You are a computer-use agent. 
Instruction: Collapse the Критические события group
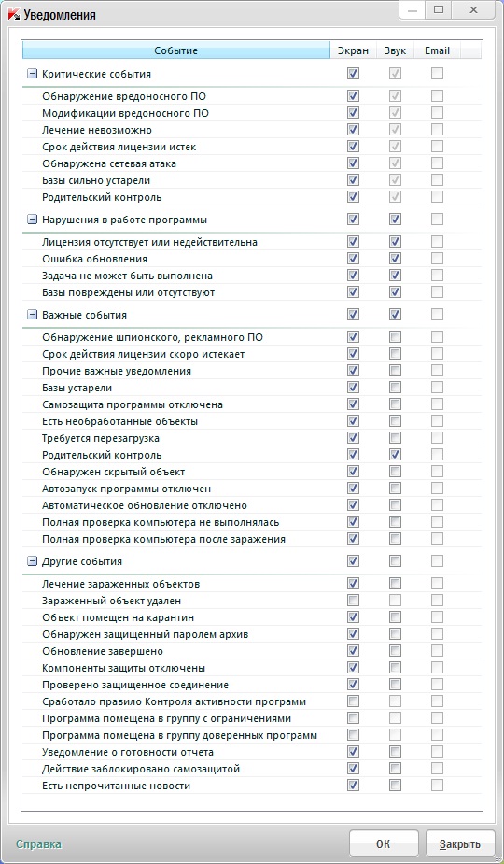click(32, 74)
